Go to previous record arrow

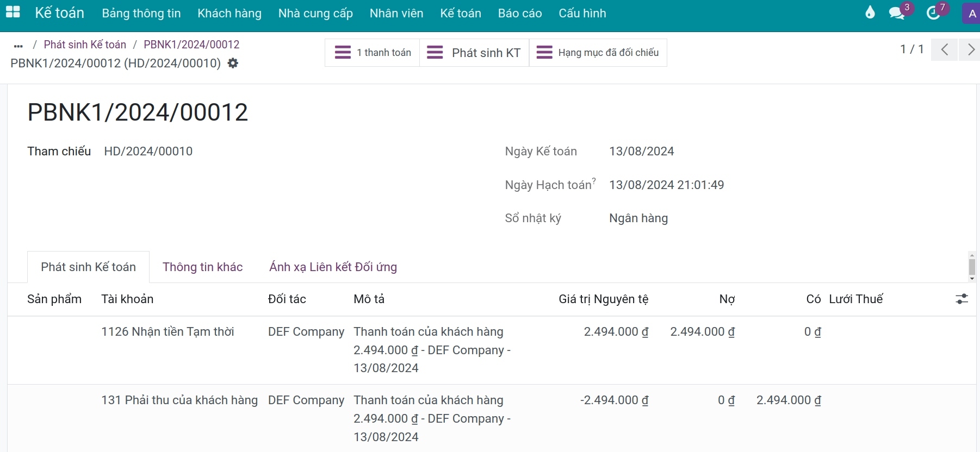945,49
